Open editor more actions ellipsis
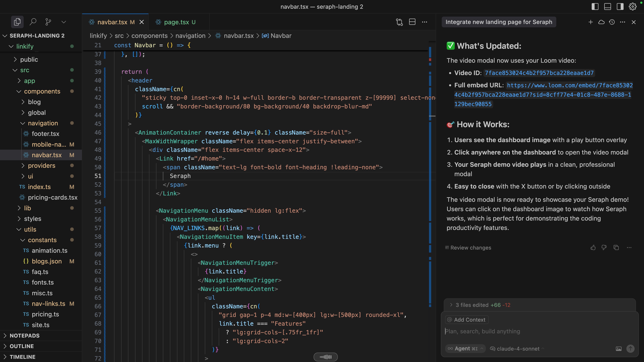Image resolution: width=644 pixels, height=362 pixels. [x=424, y=22]
